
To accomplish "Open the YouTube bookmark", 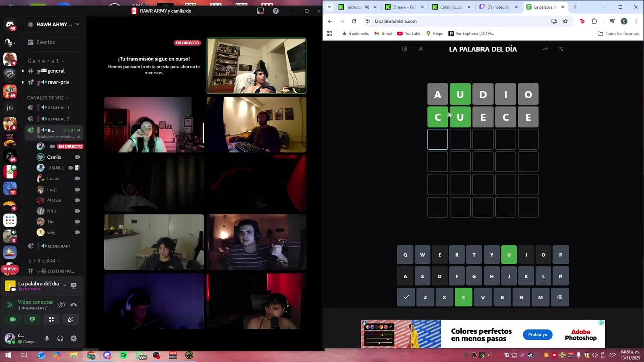I will (409, 34).
